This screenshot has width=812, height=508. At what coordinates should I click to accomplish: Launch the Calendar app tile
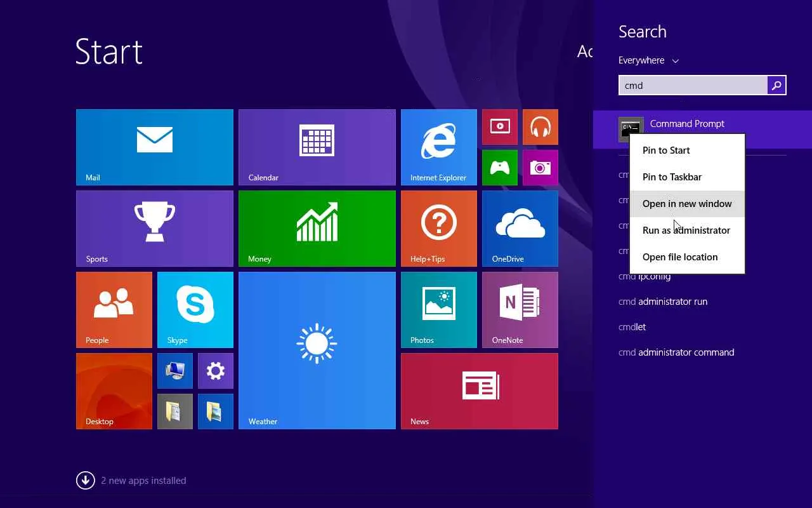coord(317,147)
